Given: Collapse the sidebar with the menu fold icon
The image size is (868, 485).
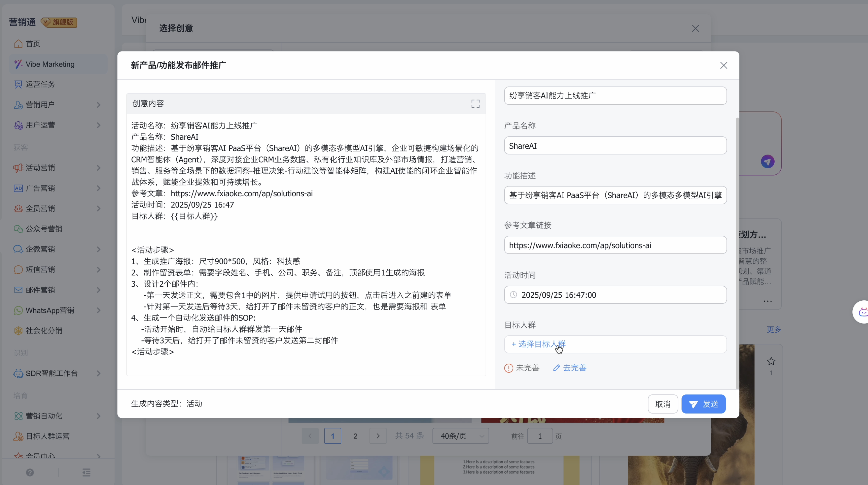Looking at the screenshot, I should 86,473.
